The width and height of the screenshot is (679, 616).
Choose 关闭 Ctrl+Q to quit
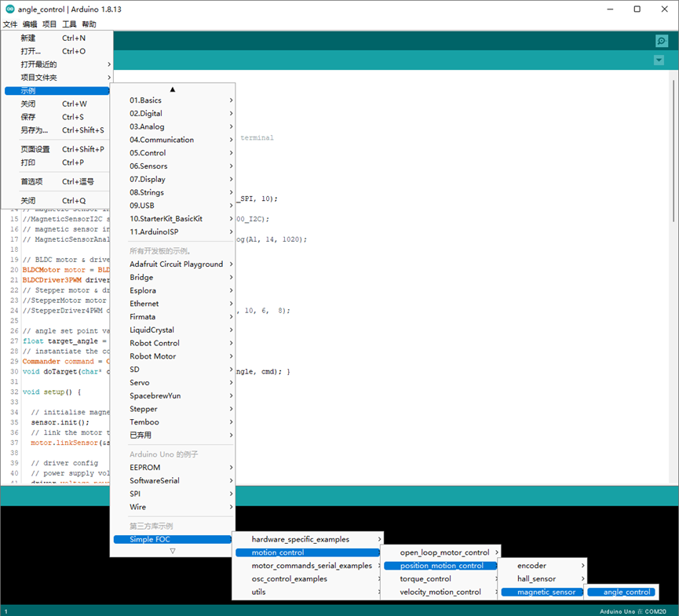pos(57,200)
